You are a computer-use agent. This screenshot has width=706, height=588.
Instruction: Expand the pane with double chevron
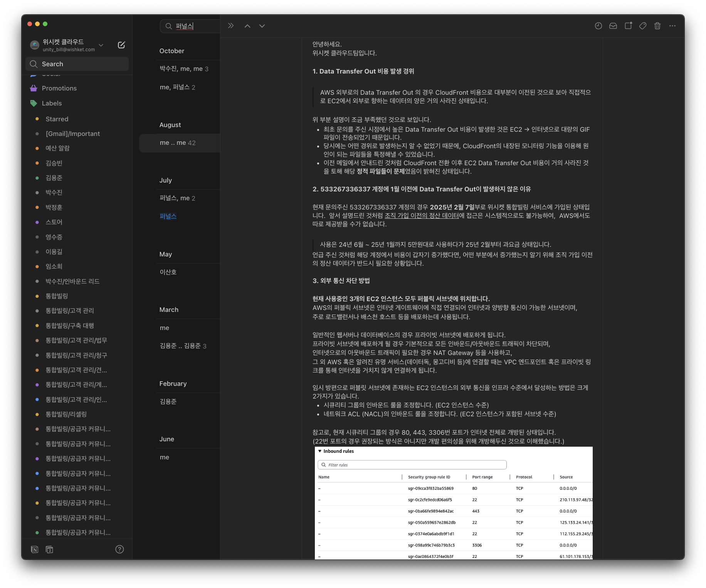tap(230, 26)
